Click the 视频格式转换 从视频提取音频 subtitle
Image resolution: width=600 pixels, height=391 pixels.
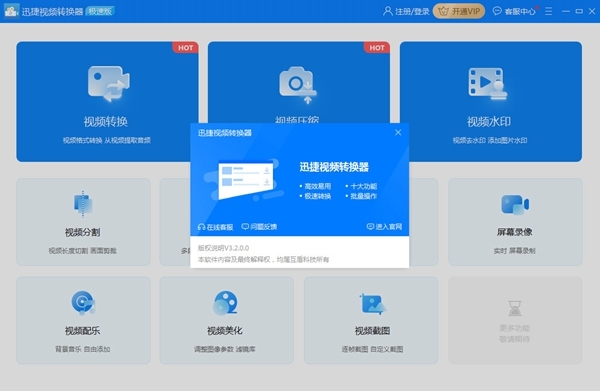point(107,140)
